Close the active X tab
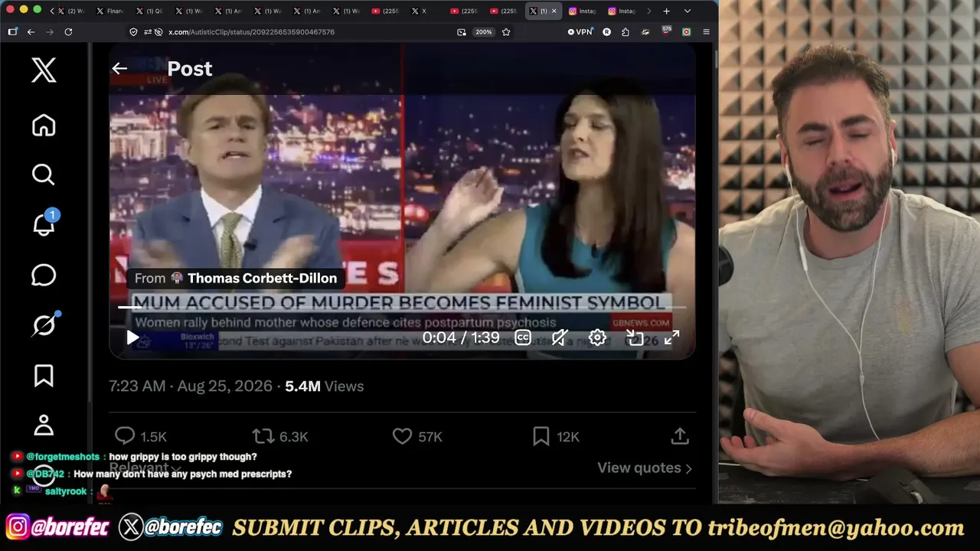Screen dimensions: 980x551 tap(554, 11)
